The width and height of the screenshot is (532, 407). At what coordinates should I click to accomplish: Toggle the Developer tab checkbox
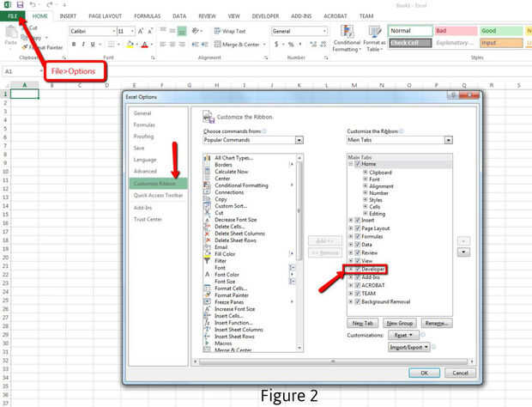click(x=357, y=269)
